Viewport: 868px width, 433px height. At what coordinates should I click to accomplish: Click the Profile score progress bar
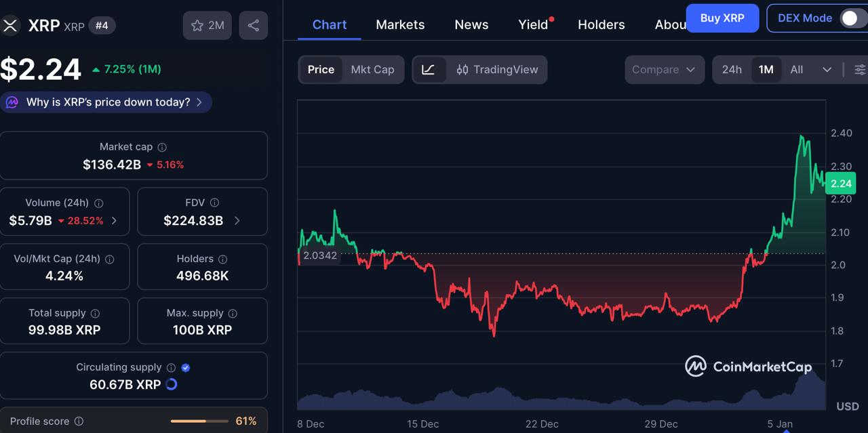(x=199, y=420)
